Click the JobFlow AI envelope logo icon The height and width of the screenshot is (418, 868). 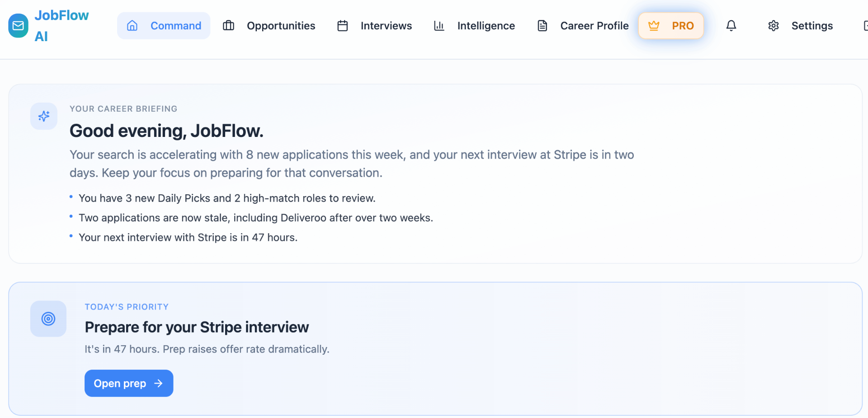18,26
